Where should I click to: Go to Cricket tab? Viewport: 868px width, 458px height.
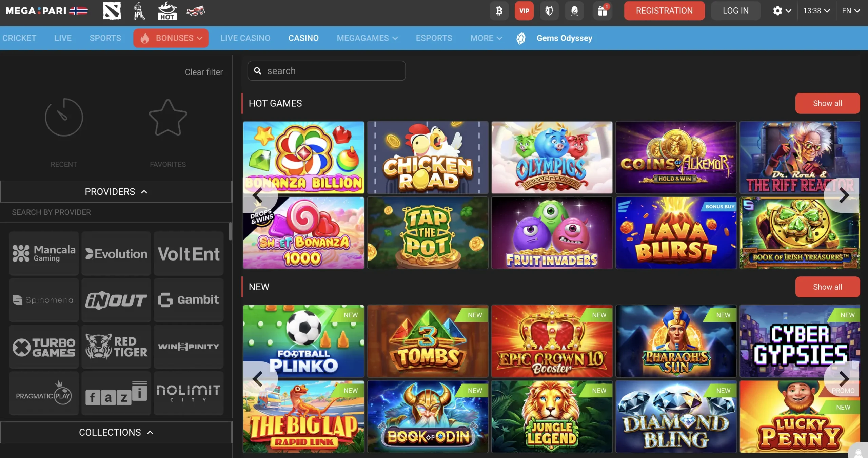19,38
